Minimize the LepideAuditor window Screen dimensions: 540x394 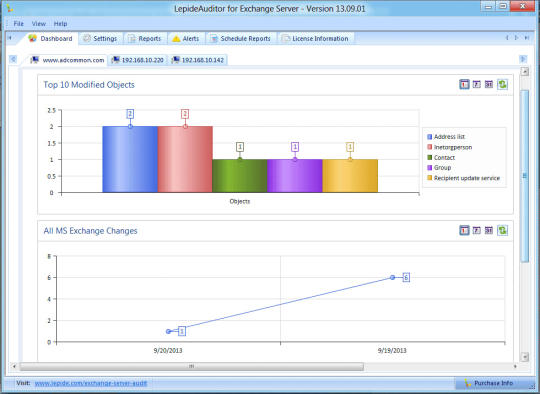click(488, 6)
